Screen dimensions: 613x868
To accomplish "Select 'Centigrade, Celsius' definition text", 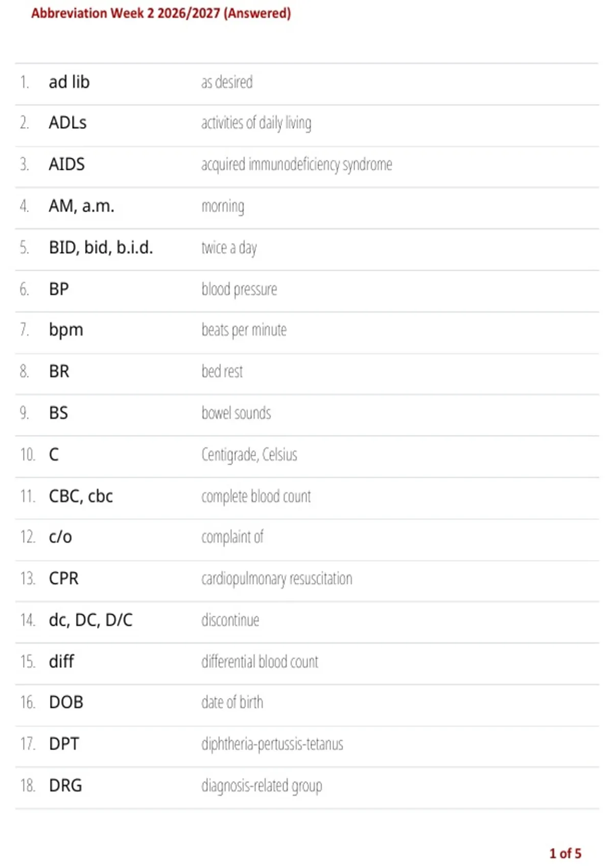I will pyautogui.click(x=249, y=454).
